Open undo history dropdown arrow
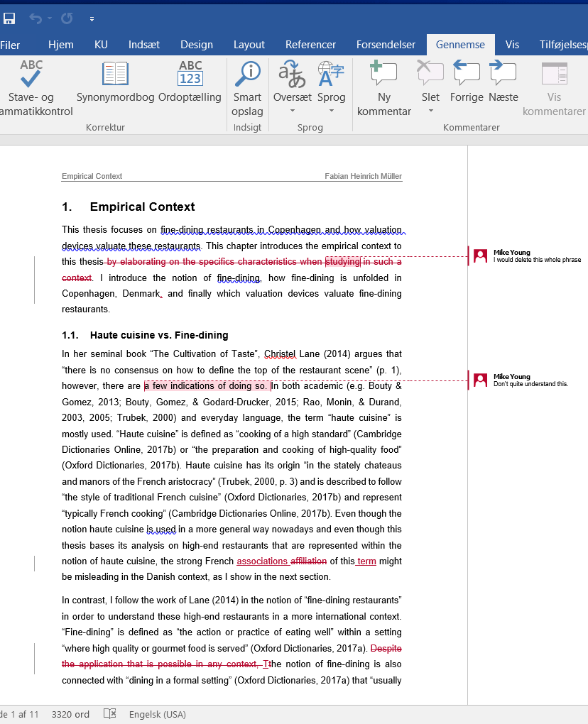 [x=50, y=18]
